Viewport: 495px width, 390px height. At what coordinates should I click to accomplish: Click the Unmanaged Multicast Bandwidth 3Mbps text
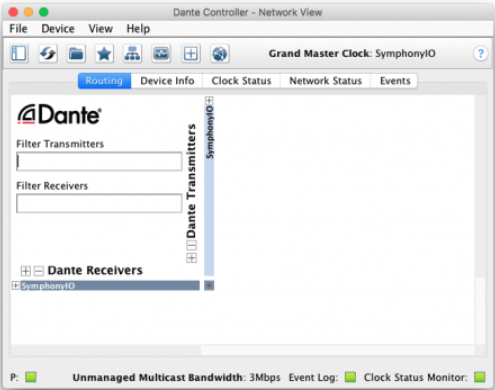(176, 377)
